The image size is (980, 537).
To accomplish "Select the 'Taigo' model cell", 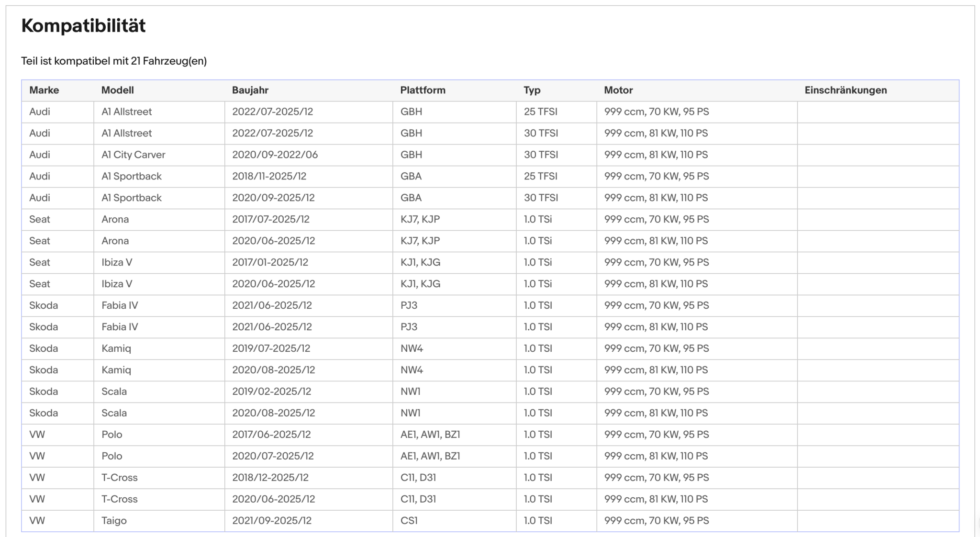I will (114, 521).
